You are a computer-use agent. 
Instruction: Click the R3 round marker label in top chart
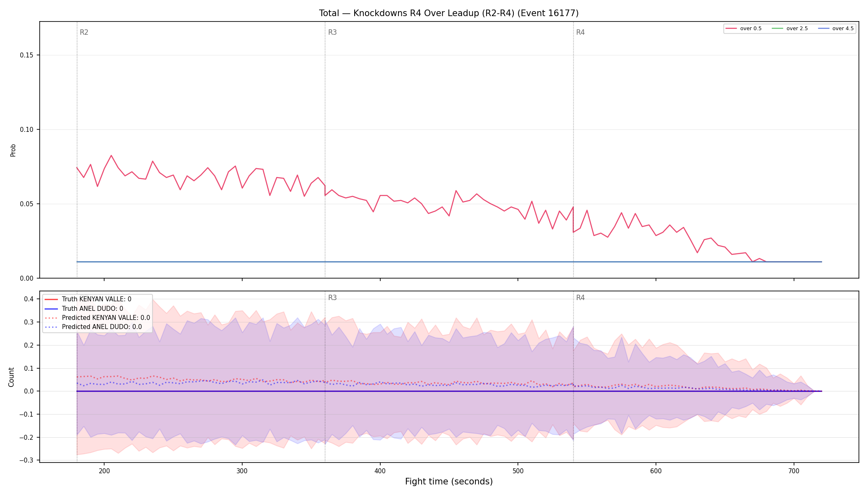click(332, 32)
